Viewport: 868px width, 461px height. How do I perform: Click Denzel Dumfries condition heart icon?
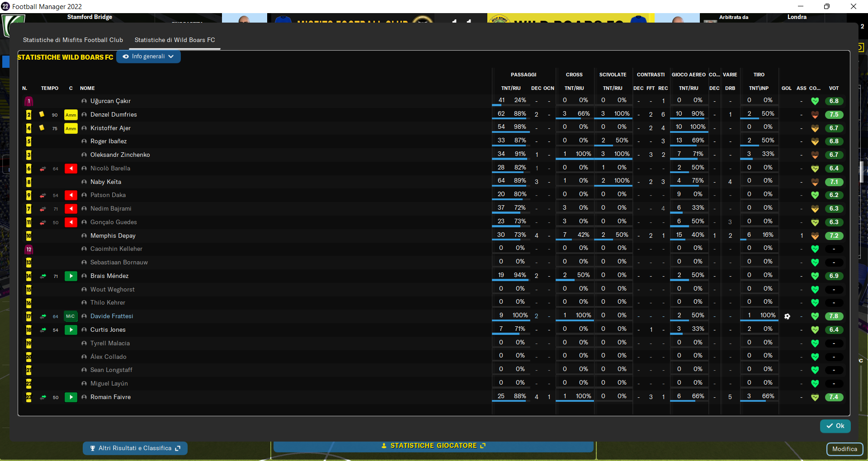tap(815, 115)
